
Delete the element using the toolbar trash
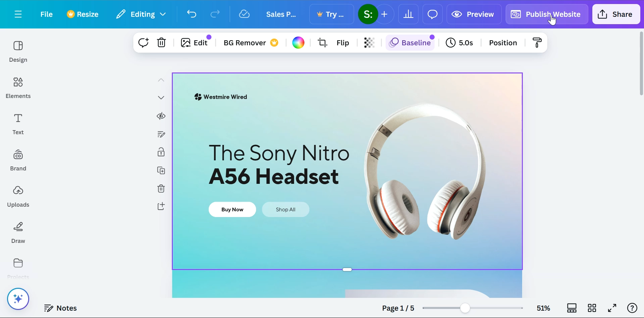162,43
